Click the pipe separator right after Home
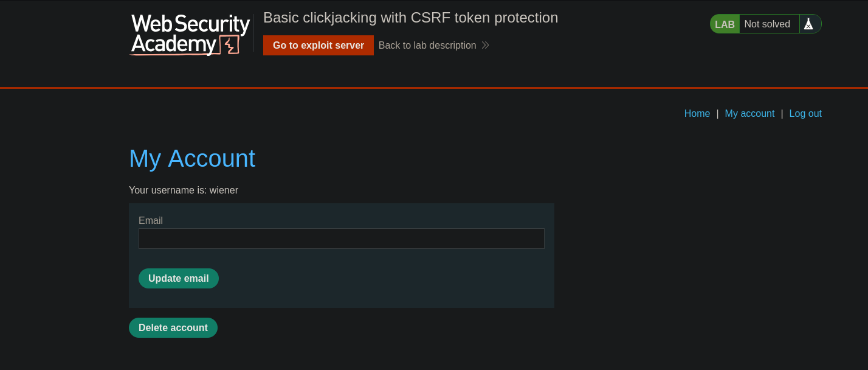Screen dimensions: 868x370 717,113
